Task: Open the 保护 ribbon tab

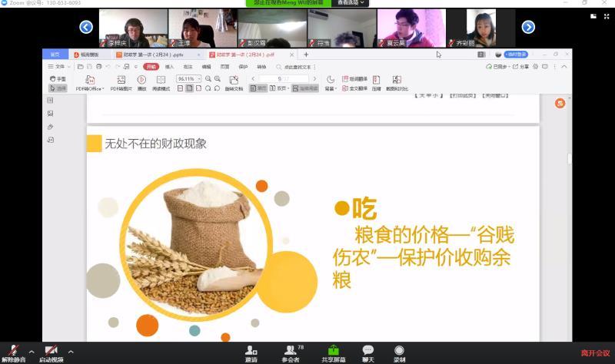Action: (243, 67)
